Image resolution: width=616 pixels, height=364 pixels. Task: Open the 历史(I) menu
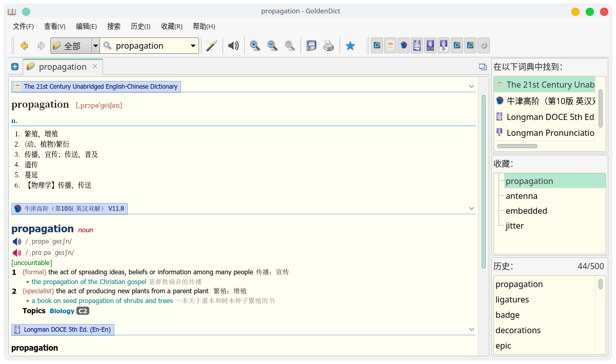point(141,27)
